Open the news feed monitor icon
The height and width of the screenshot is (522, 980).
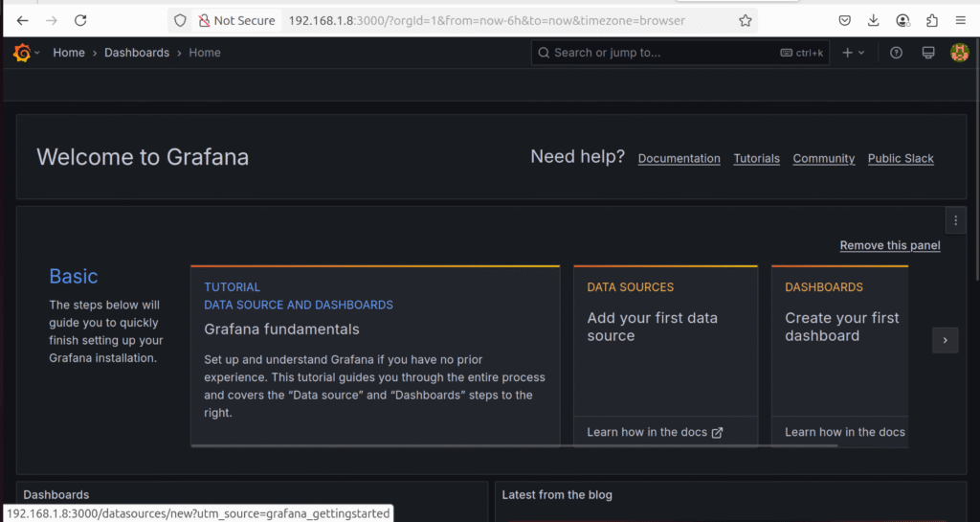tap(928, 53)
